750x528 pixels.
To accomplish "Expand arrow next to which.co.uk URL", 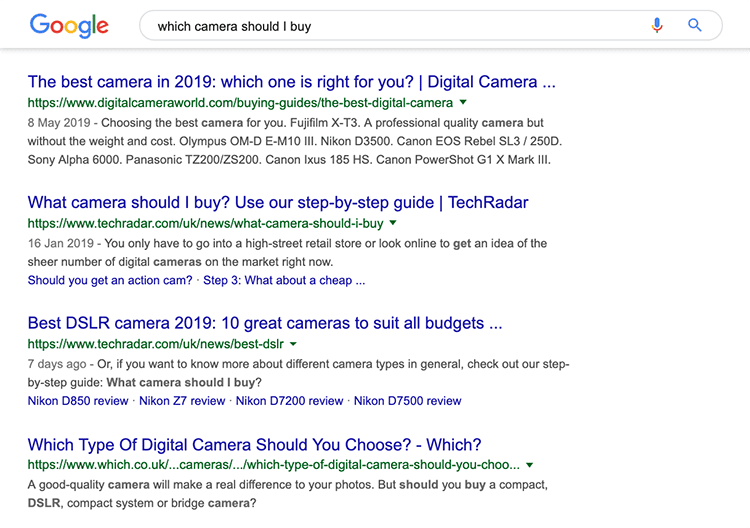I will click(x=529, y=464).
